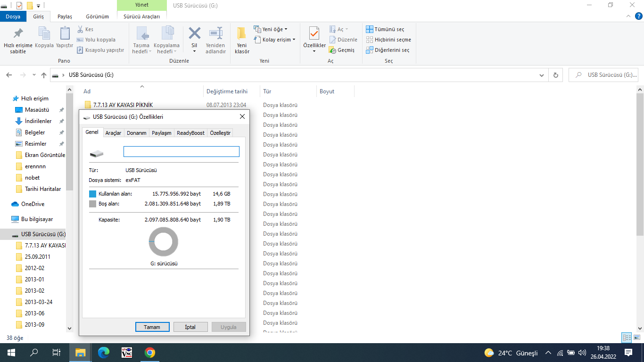Open Google Chrome from the taskbar
Image resolution: width=644 pixels, height=362 pixels.
(x=150, y=353)
